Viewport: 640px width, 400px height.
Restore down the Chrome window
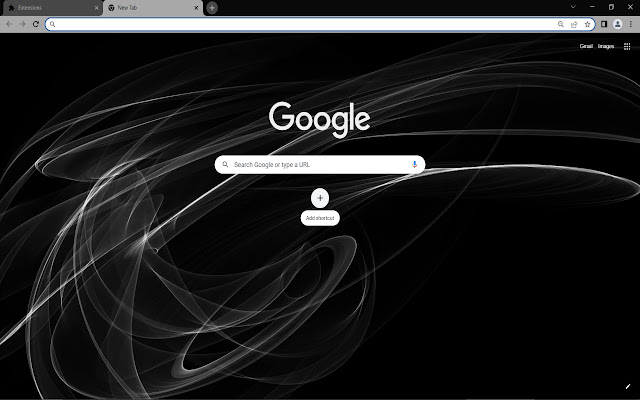pyautogui.click(x=611, y=7)
